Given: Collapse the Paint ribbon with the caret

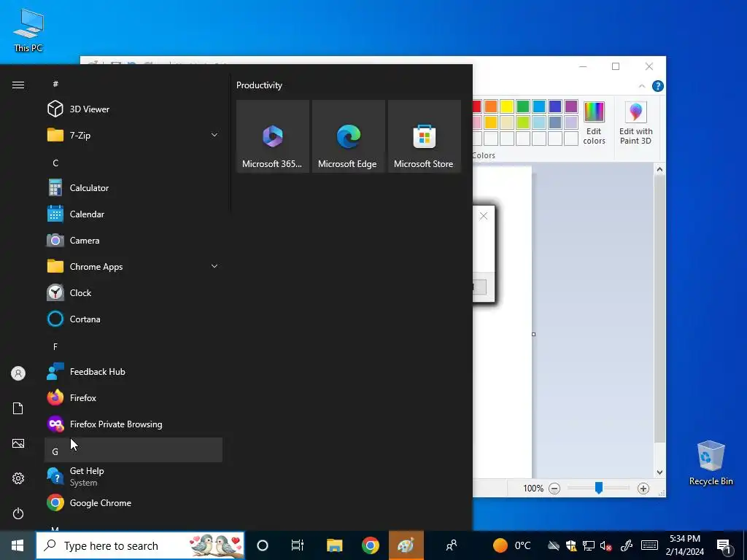Looking at the screenshot, I should click(x=642, y=86).
